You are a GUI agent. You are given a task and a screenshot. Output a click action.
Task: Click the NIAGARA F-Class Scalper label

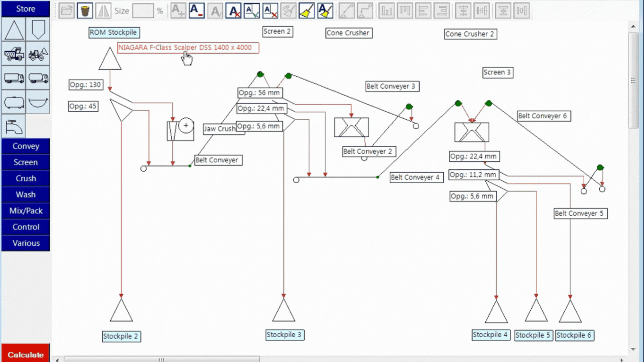pos(188,48)
